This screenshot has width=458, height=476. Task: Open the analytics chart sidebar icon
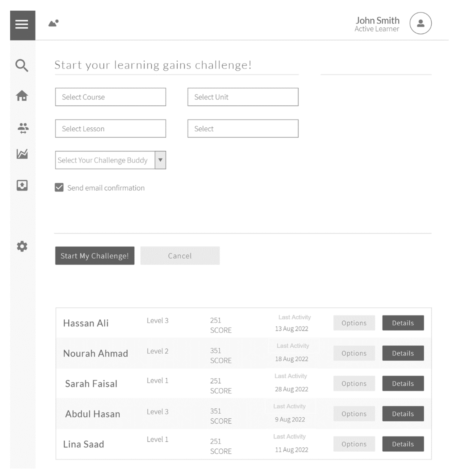(22, 154)
